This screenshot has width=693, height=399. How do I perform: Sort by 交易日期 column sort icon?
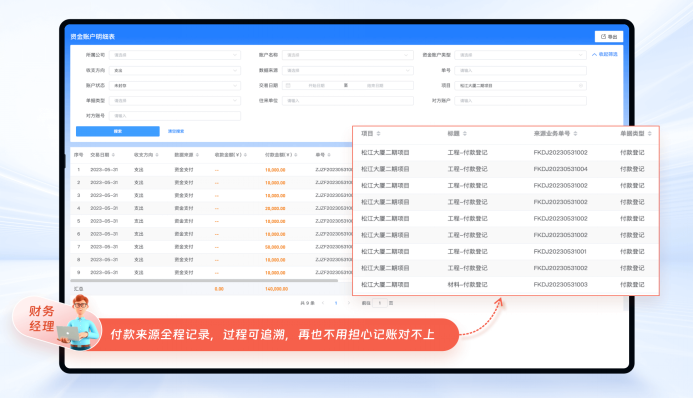click(114, 155)
